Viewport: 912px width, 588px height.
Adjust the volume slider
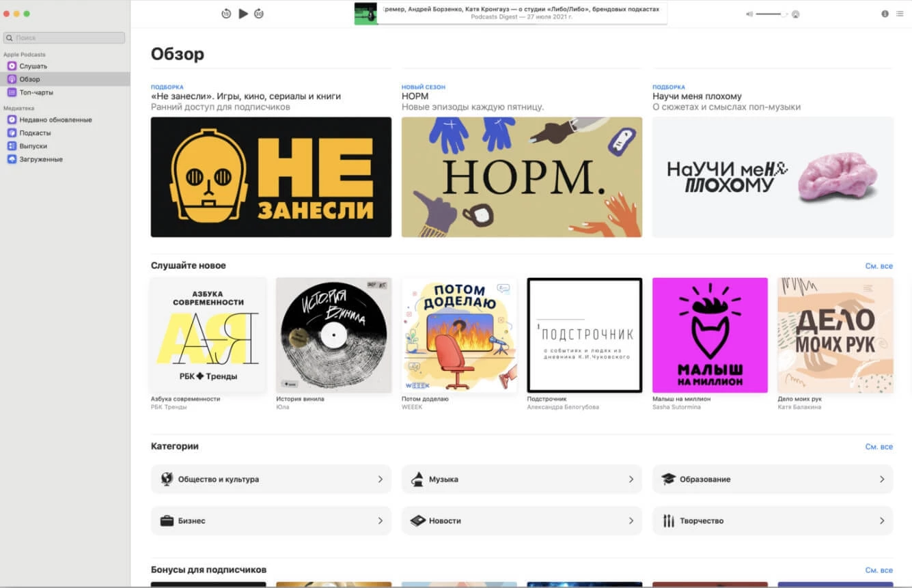pos(772,14)
